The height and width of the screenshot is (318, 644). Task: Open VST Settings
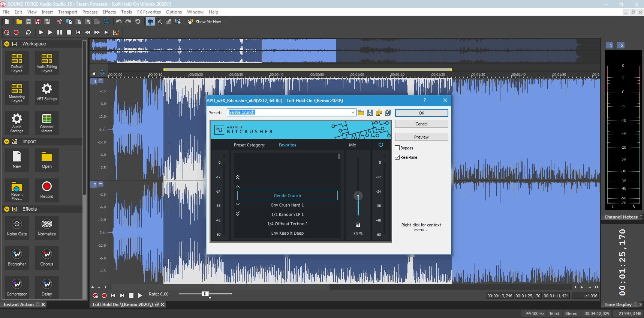[x=47, y=93]
